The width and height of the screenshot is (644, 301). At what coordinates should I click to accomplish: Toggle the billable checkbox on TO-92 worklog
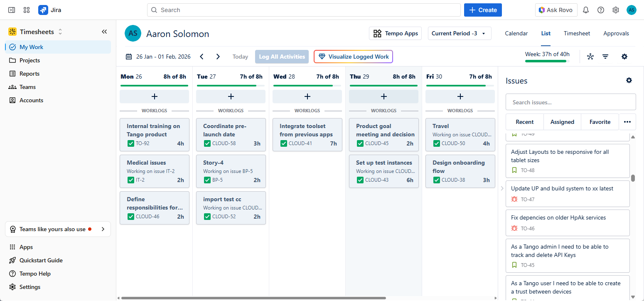(x=131, y=143)
